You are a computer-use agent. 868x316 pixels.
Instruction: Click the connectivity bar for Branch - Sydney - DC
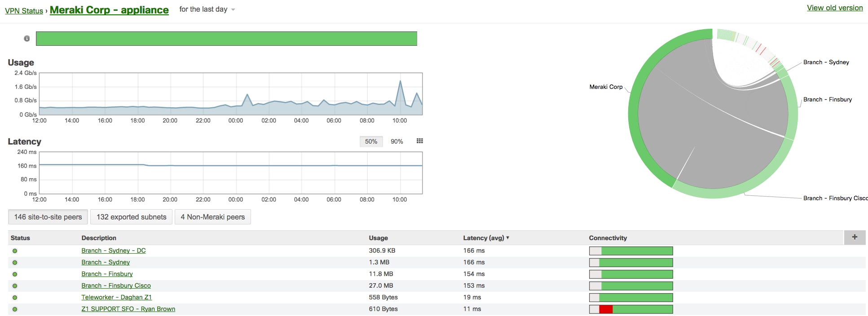pyautogui.click(x=631, y=251)
